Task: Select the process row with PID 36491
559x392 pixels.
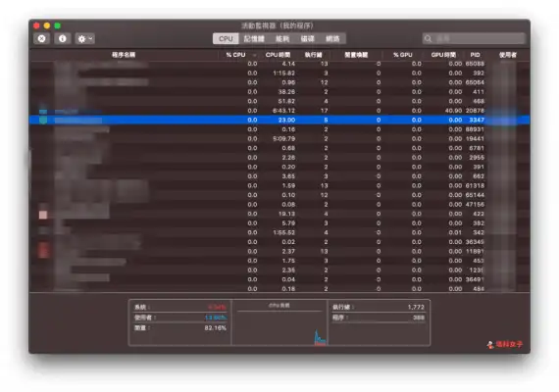Action: tap(279, 279)
